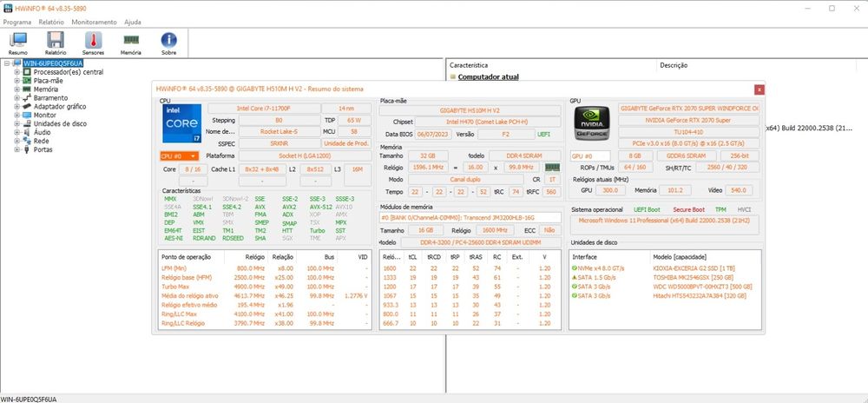Click the Rocket Lake-S codename field

pos(279,132)
